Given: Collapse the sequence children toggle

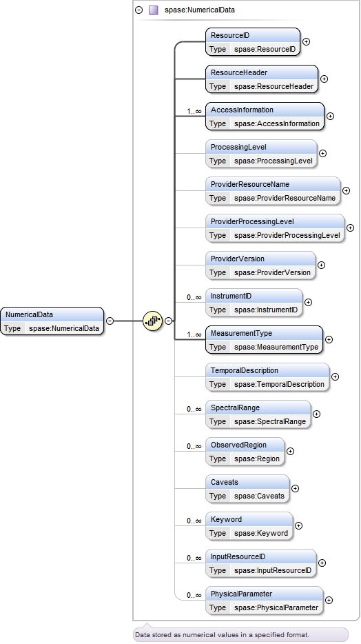Looking at the screenshot, I should [169, 321].
